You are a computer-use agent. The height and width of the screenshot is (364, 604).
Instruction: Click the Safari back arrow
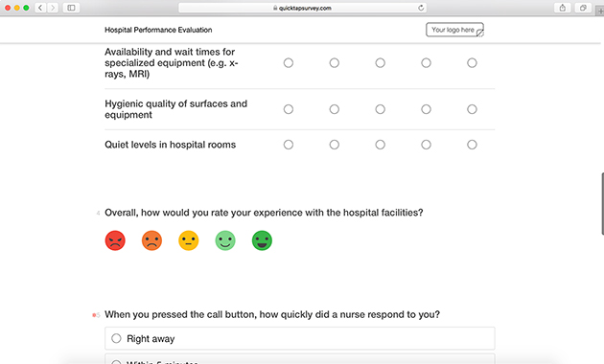pos(40,8)
